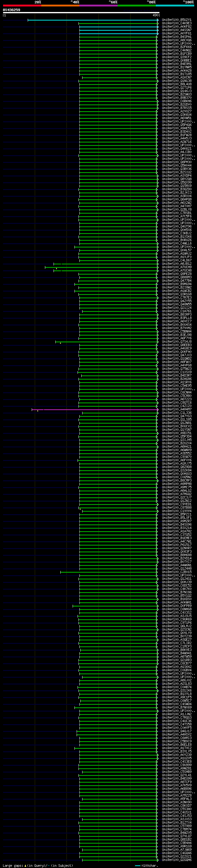This screenshot has width=197, height=868.
Task: Select hit label UniRef100_B1ZTX4
Action: click(x=176, y=822)
